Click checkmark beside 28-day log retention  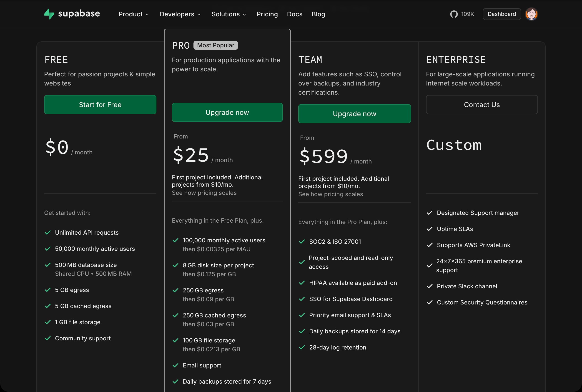click(302, 347)
